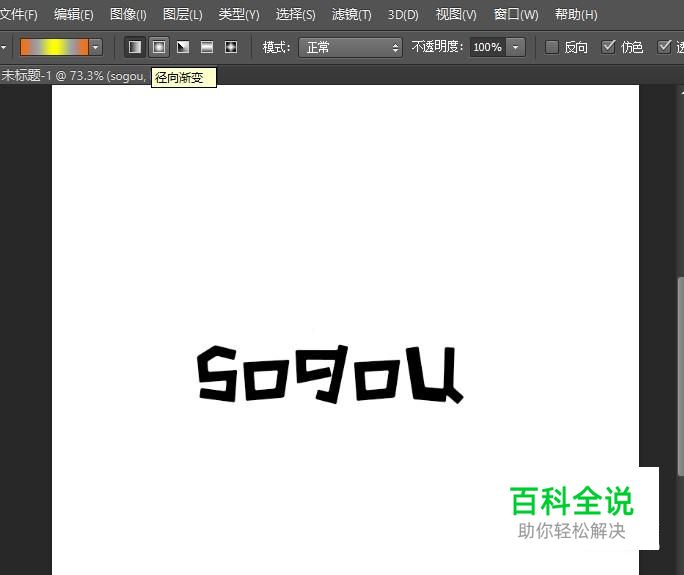Screen dimensions: 684x575
Task: Select the diamond gradient icon
Action: tap(231, 47)
